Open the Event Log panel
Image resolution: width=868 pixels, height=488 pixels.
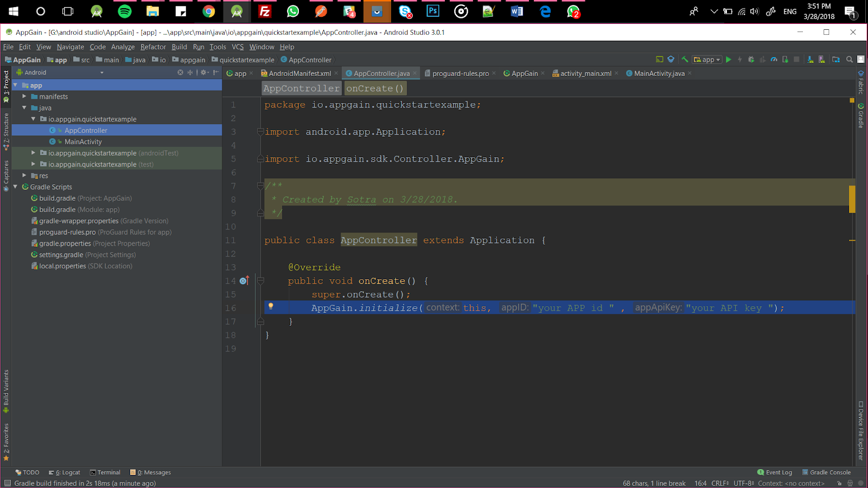pos(774,472)
